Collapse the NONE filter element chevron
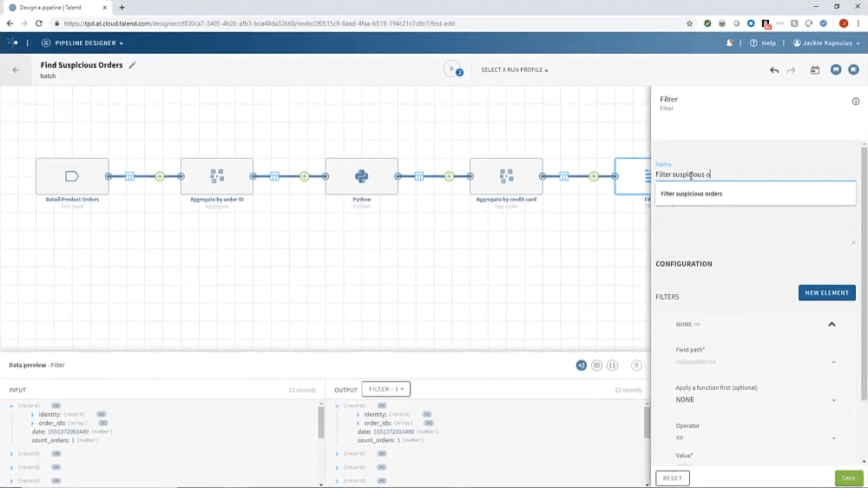Screen dimensions: 868x488 coord(832,324)
